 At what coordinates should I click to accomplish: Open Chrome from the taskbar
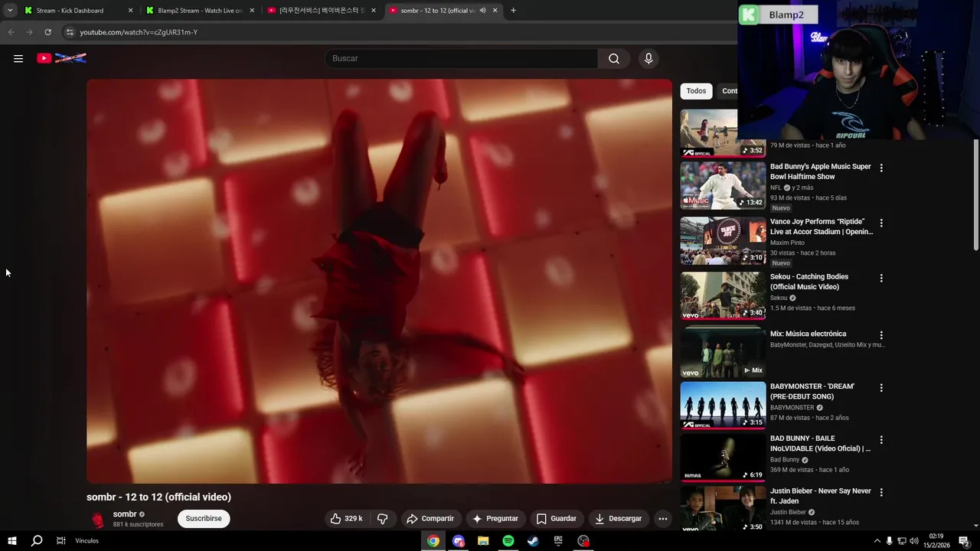(x=433, y=540)
